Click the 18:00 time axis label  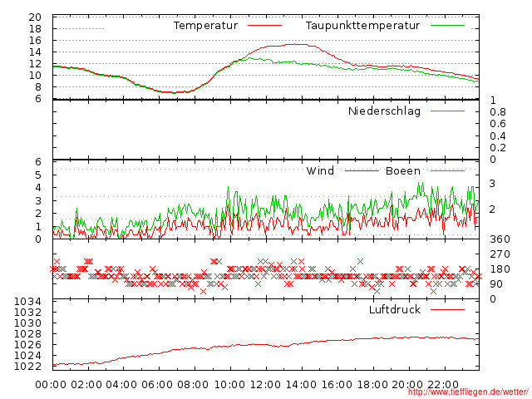coord(372,384)
